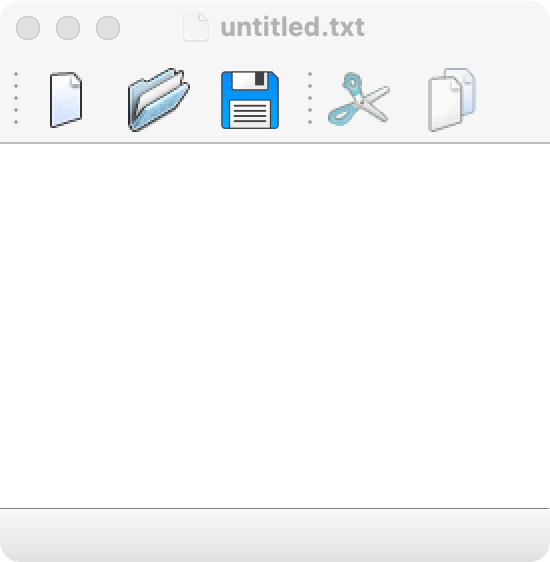The height and width of the screenshot is (562, 550).
Task: Click the status bar under the editor
Action: tap(274, 535)
